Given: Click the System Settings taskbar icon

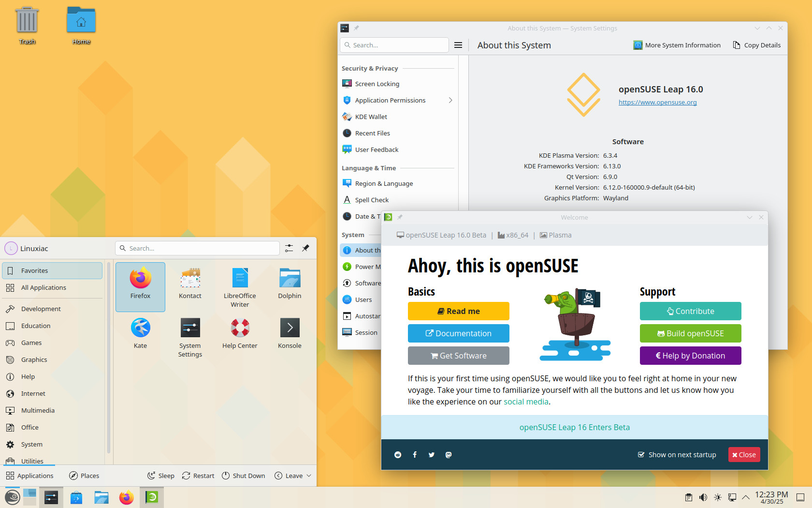Looking at the screenshot, I should point(51,497).
